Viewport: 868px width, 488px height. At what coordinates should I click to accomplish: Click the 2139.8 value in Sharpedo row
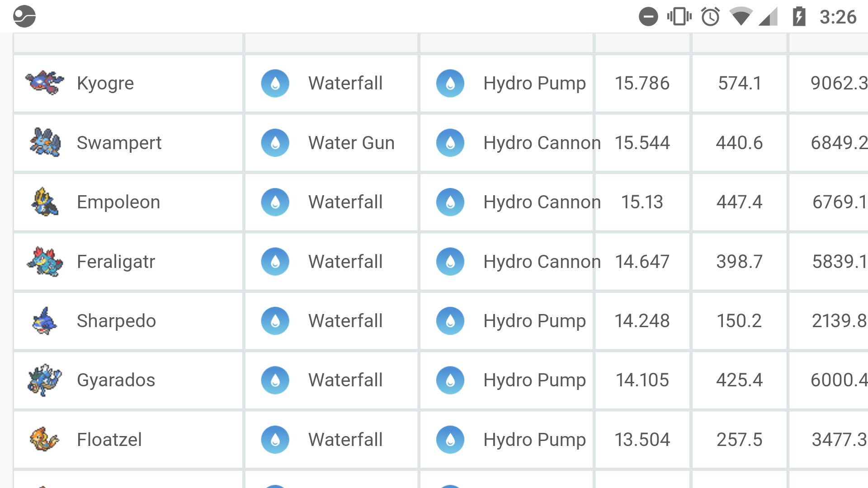click(x=840, y=321)
